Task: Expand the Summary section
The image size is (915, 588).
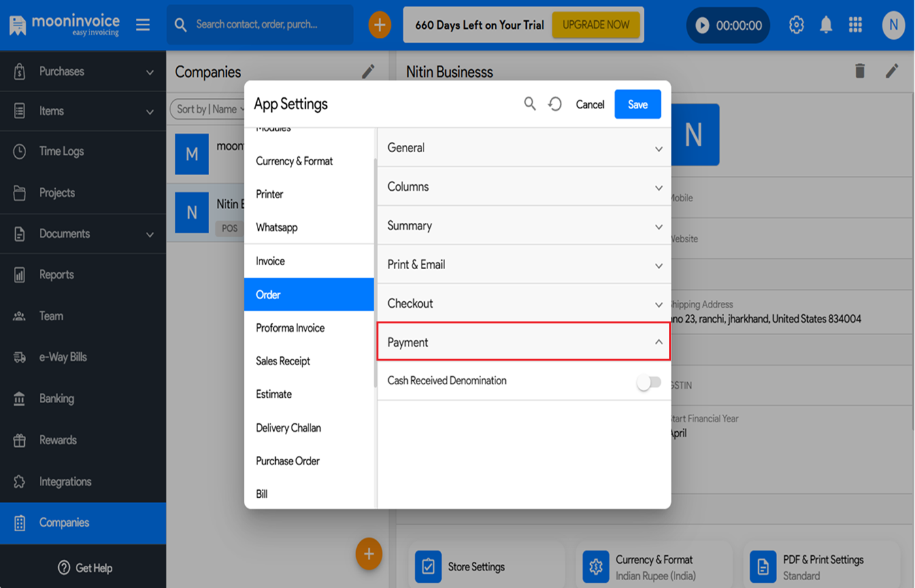Action: [524, 226]
